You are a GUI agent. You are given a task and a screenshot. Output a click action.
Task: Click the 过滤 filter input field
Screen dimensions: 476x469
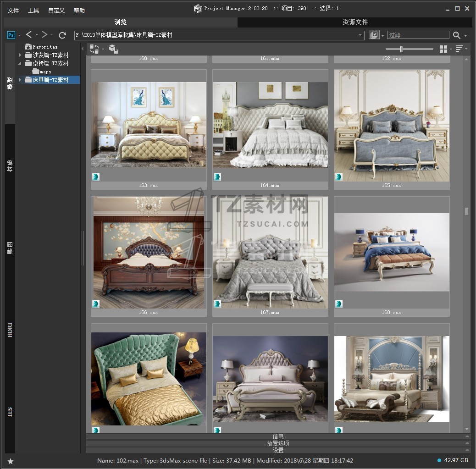coord(418,35)
